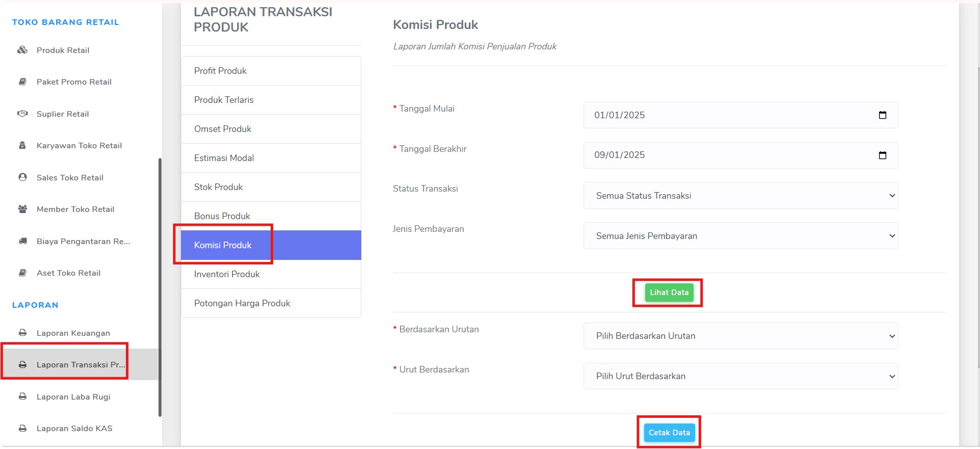The image size is (980, 449).
Task: Click the sidebar vertical scrollbar
Action: pos(160,287)
